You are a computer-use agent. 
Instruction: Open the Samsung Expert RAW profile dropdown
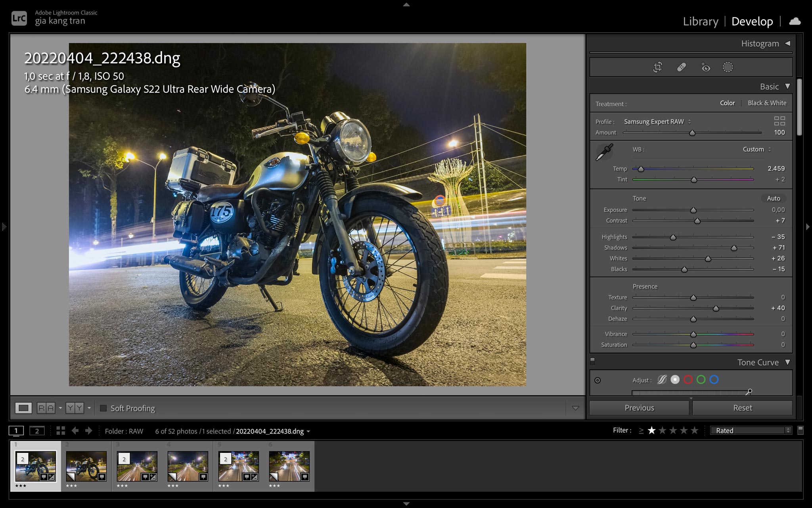(x=657, y=121)
